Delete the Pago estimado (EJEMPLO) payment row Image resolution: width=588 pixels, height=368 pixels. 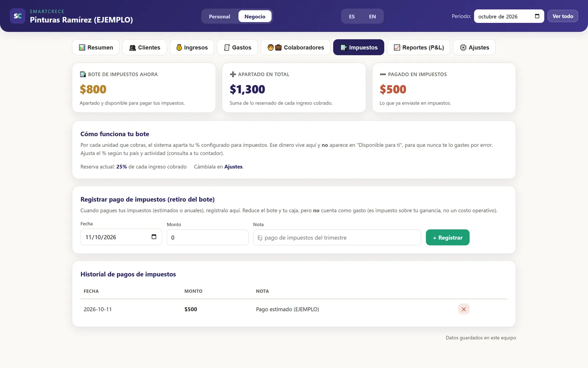464,309
